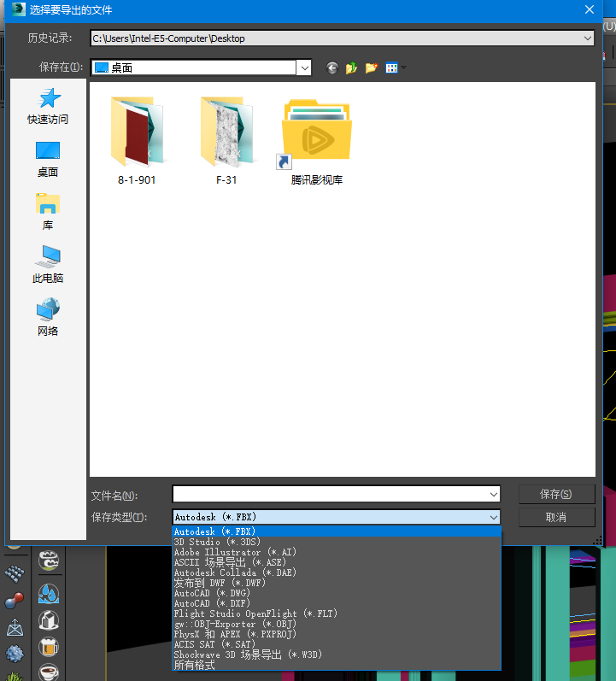
Task: Go back to the last visited folder
Action: tap(331, 68)
